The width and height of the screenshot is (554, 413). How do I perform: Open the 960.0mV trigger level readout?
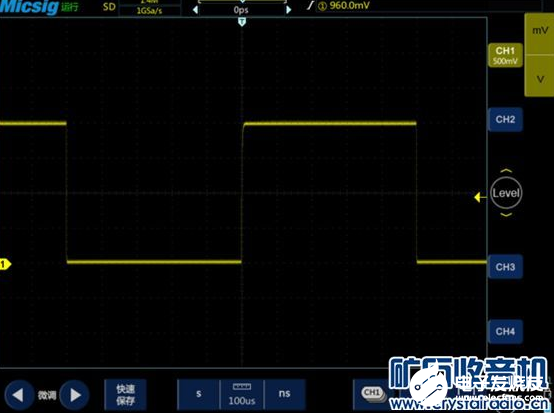click(348, 5)
